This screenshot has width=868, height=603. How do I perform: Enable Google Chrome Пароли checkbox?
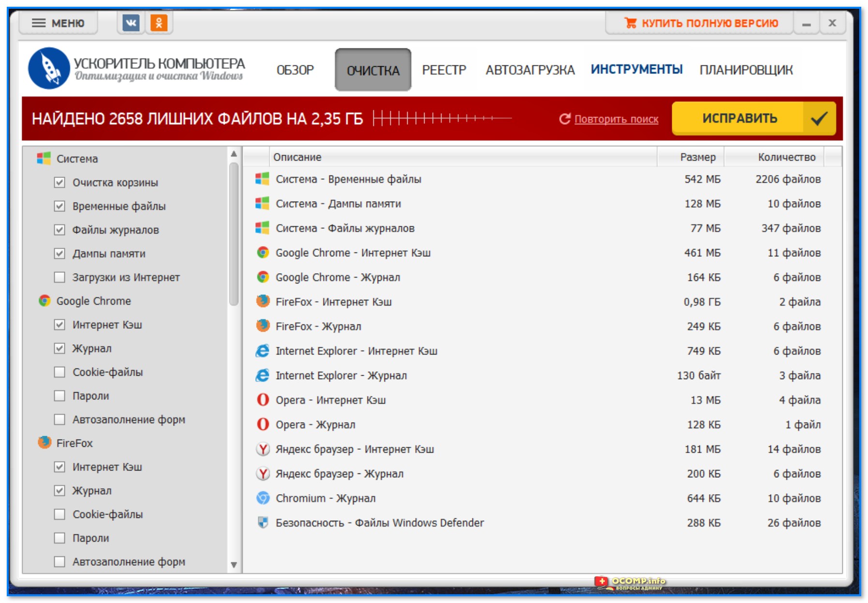tap(59, 396)
